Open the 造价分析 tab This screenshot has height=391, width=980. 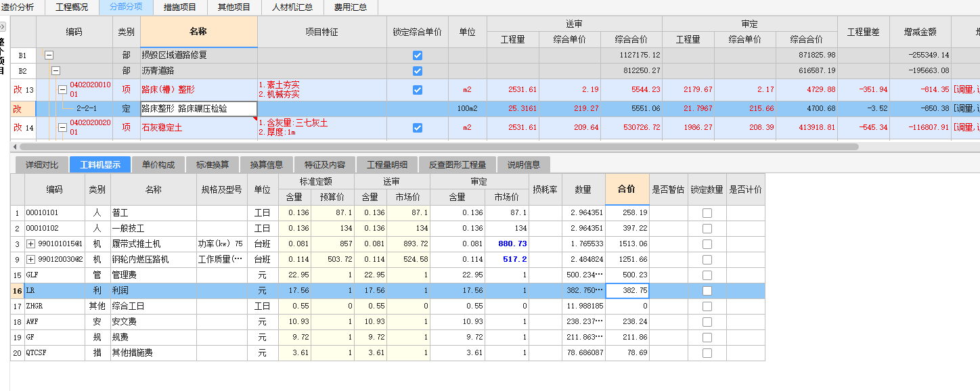21,7
